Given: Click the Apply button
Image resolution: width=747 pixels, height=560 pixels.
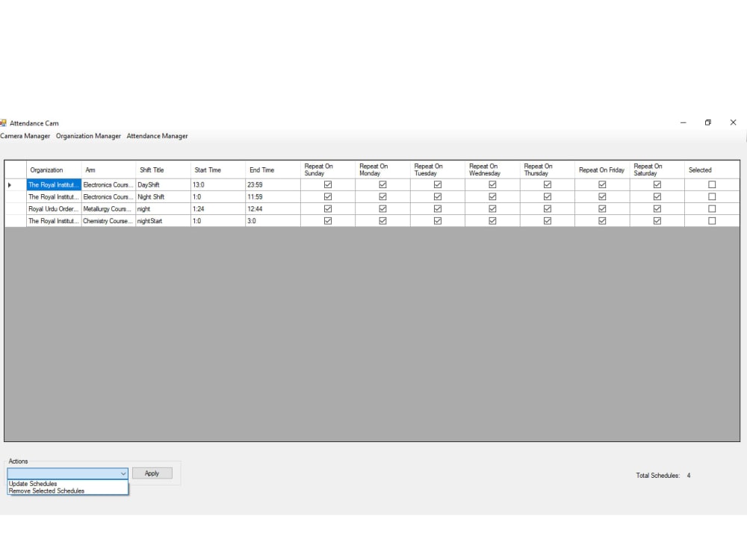Looking at the screenshot, I should pos(152,473).
